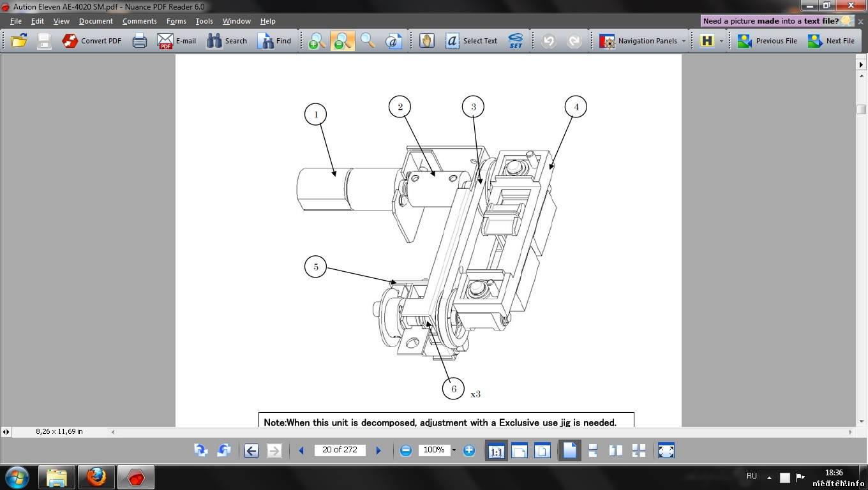Click the Convert PDF button
Screen dimensions: 868x490
[x=91, y=41]
